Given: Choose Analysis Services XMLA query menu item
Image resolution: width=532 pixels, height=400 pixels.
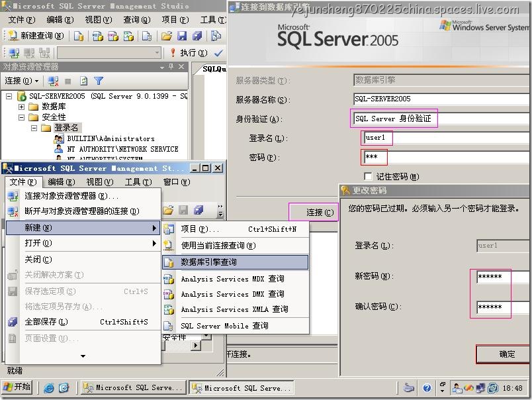Looking at the screenshot, I should pyautogui.click(x=236, y=309).
